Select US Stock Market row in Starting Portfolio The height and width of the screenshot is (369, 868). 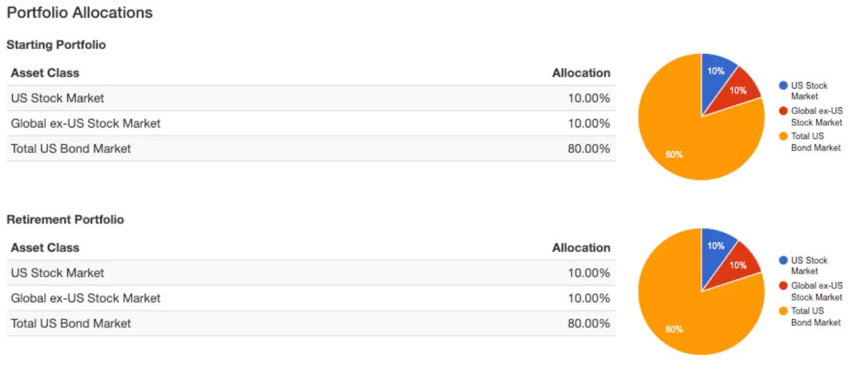(x=311, y=98)
